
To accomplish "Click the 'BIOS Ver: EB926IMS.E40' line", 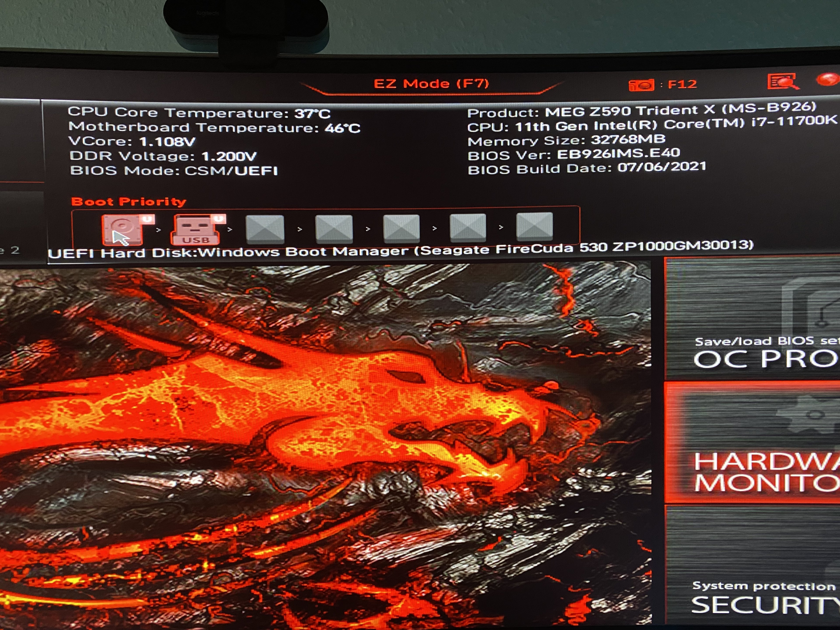I will tap(573, 154).
